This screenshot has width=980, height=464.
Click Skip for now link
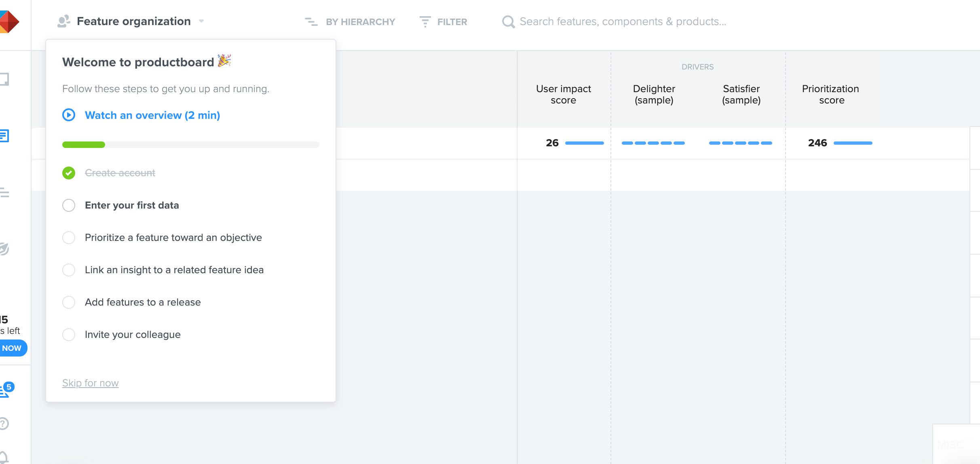(x=90, y=383)
